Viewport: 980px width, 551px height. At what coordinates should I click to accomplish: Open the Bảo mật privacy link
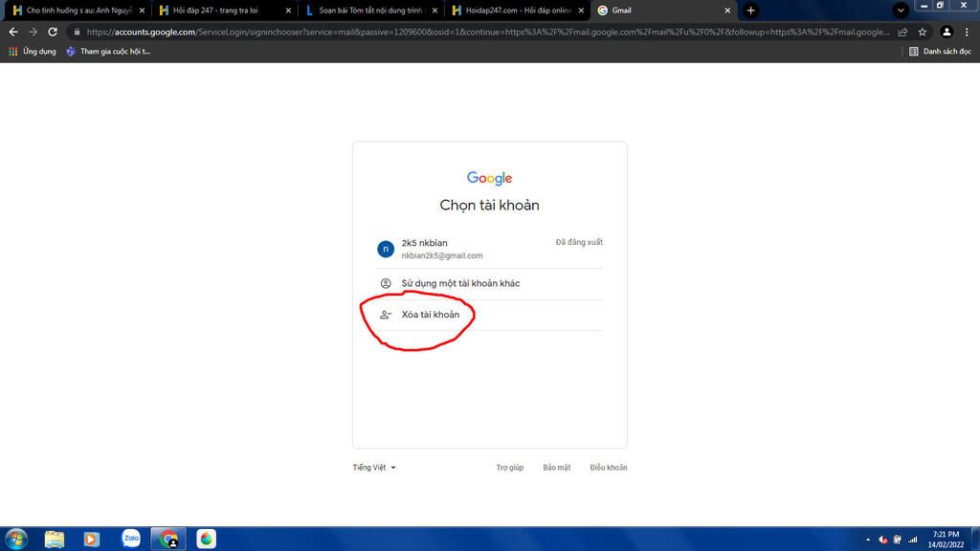coord(556,467)
